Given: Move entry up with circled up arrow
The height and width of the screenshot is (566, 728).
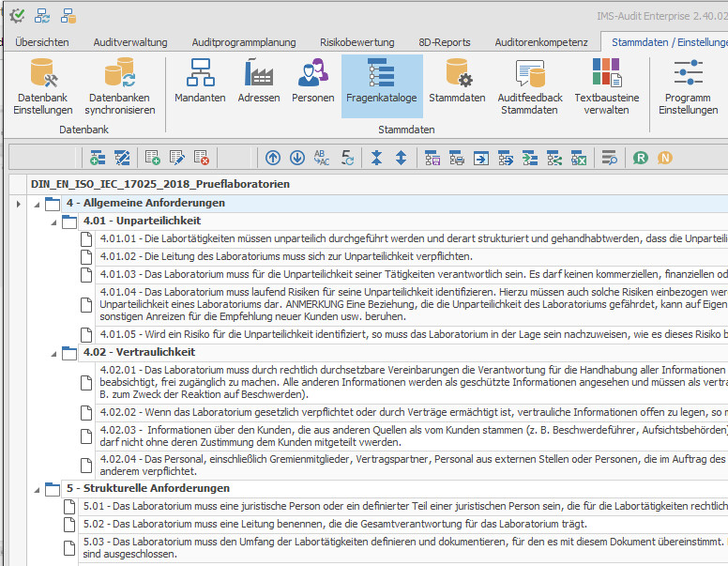Looking at the screenshot, I should [x=273, y=158].
